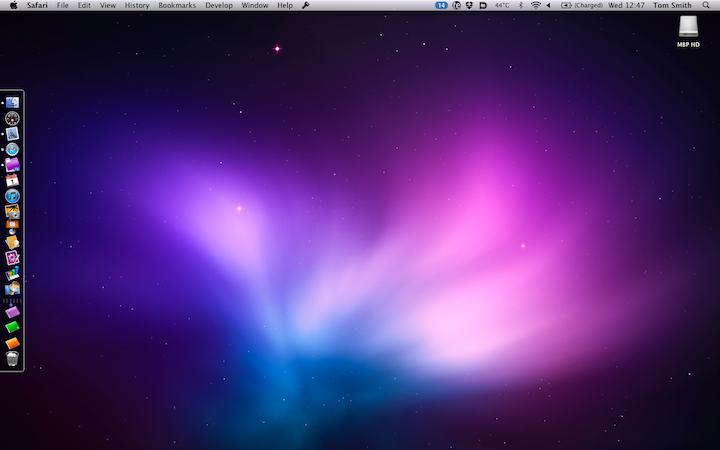Screen dimensions: 720x450
Task: Open the File menu
Action: tap(62, 6)
